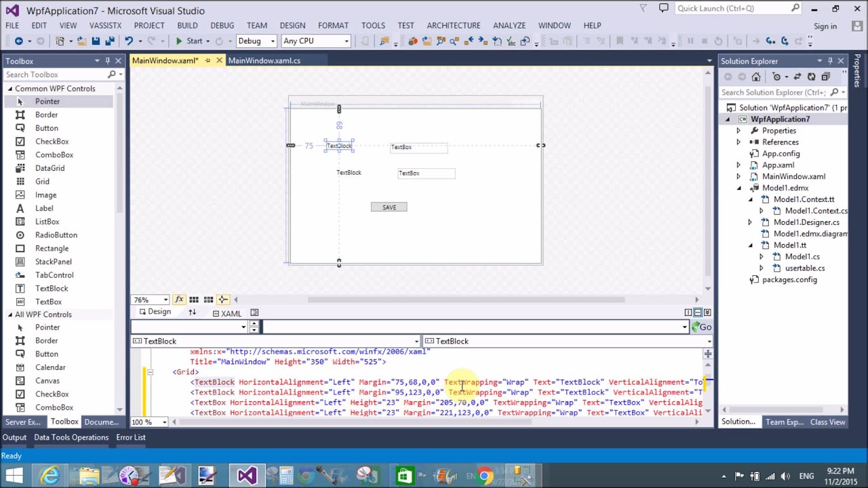Click the Undo toolbar icon
The width and height of the screenshot is (868, 488).
coord(128,41)
